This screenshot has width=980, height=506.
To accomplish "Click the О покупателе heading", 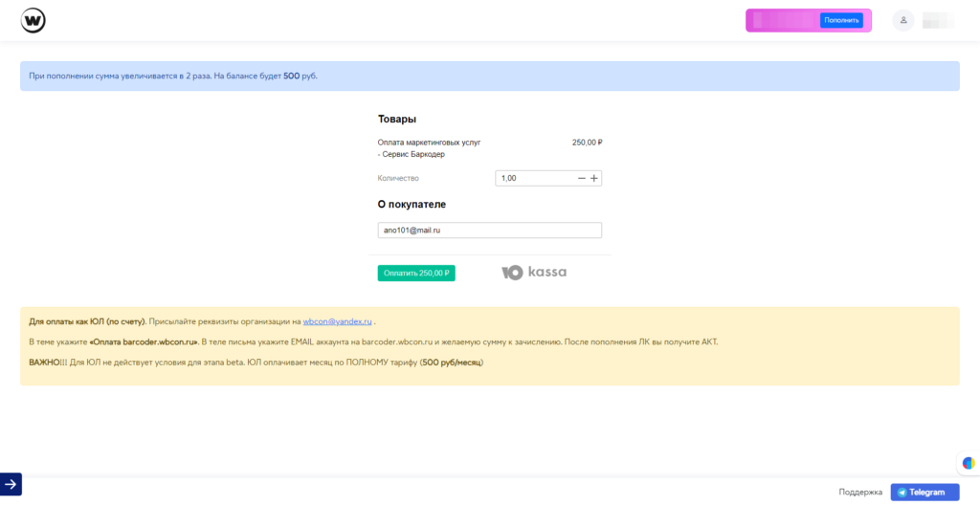I will 412,205.
